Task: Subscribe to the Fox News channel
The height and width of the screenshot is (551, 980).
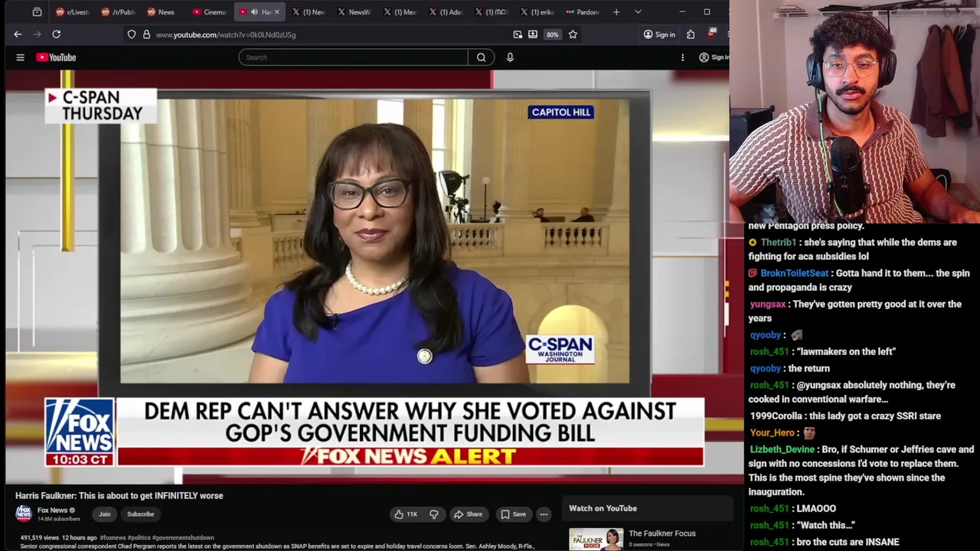Action: tap(140, 514)
